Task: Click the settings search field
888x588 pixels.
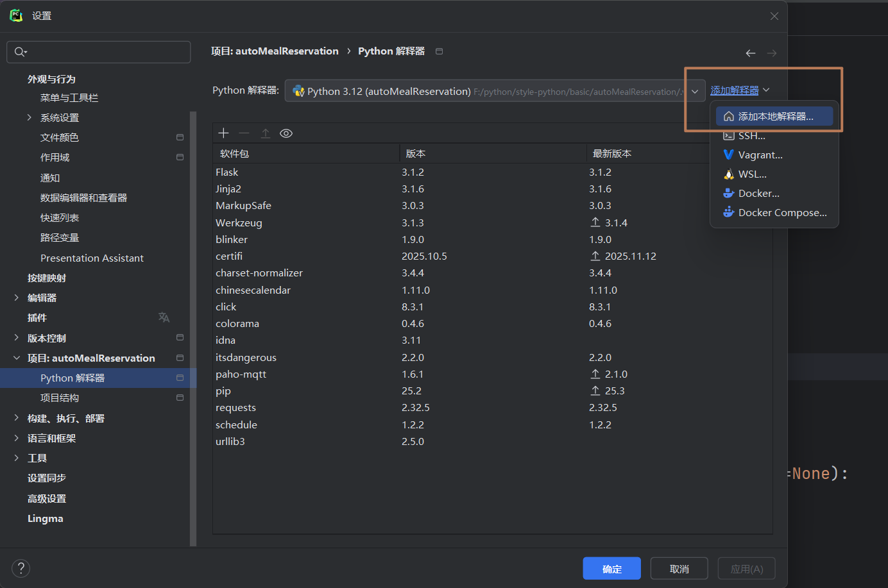Action: 99,52
